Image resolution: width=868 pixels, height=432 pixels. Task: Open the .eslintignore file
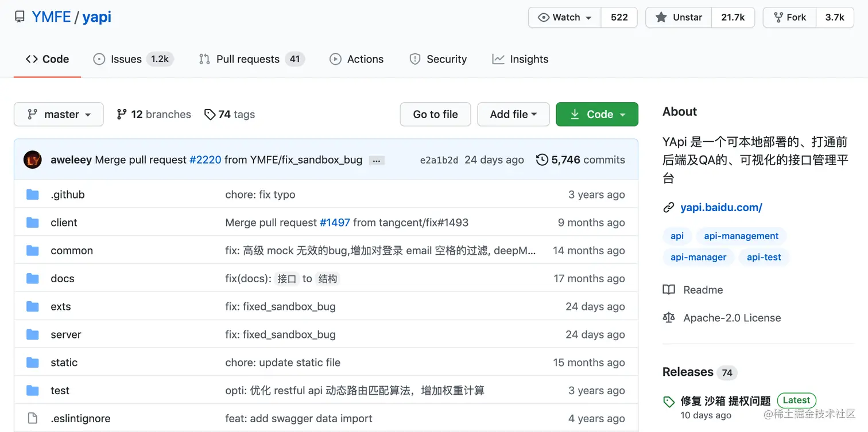coord(80,419)
